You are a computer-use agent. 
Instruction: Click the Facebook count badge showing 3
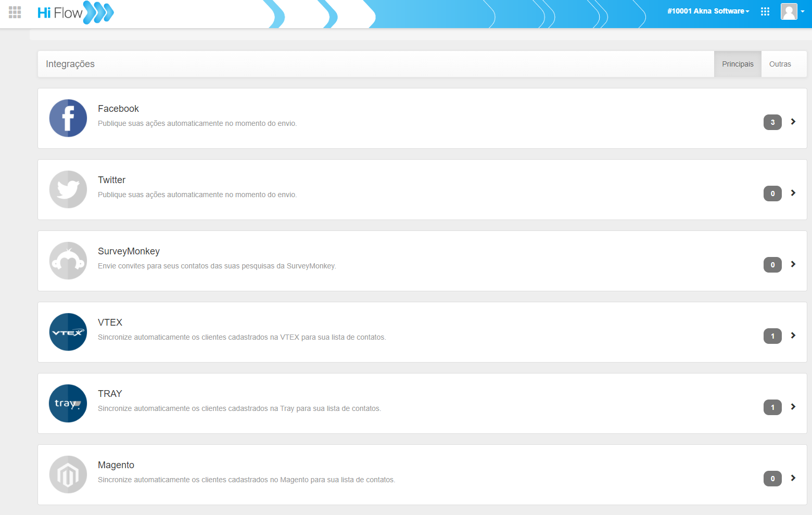[772, 122]
